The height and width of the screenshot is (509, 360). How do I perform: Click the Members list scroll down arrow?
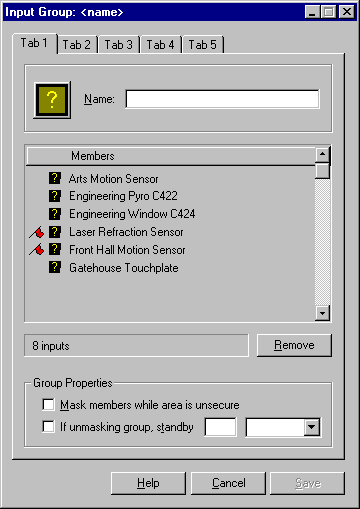point(322,313)
